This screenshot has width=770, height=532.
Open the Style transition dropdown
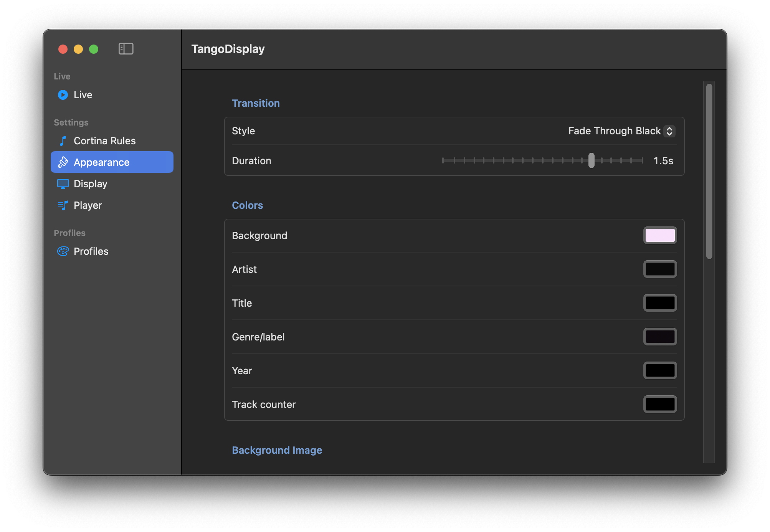coord(621,131)
